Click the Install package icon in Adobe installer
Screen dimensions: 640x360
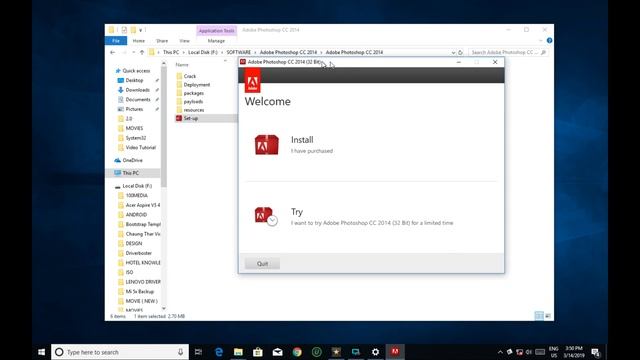(x=267, y=144)
